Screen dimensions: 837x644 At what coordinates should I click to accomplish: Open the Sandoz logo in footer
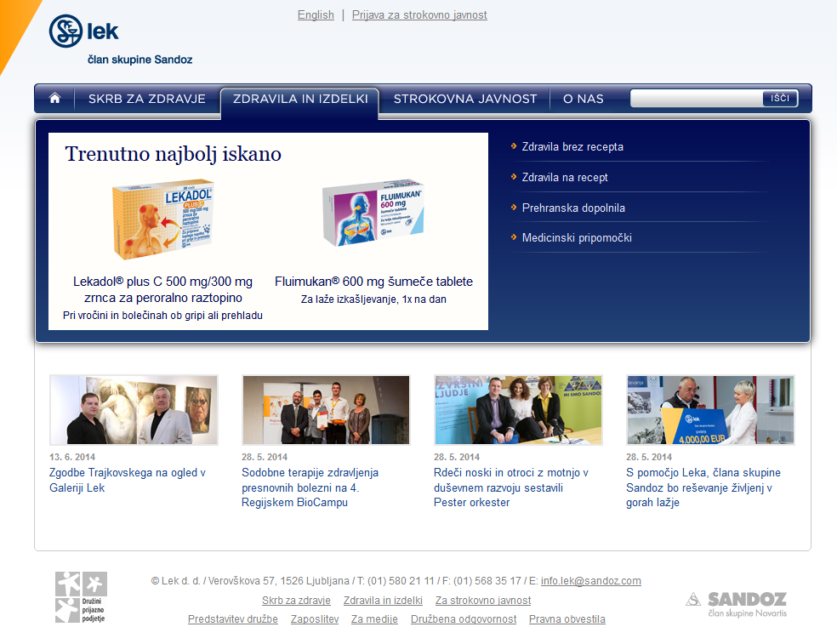click(x=736, y=605)
